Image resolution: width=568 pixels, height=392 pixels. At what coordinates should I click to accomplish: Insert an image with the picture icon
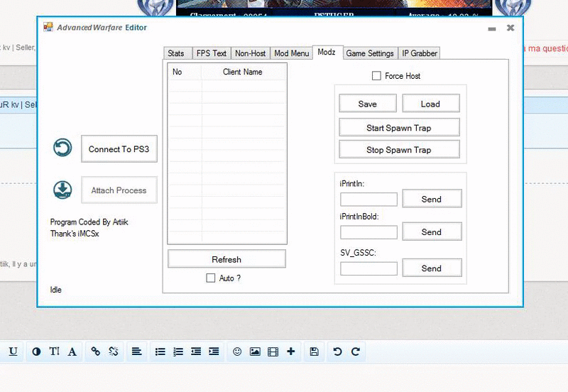(x=255, y=352)
